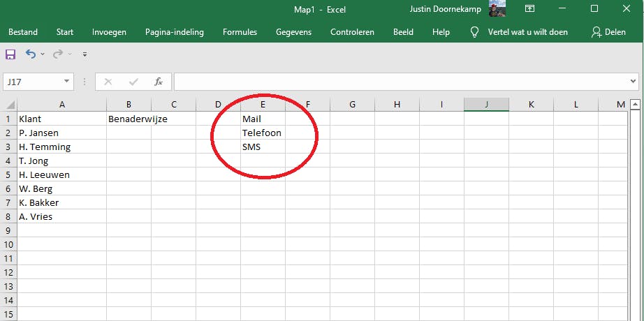Select the cell containing 'Klant'

(x=61, y=119)
